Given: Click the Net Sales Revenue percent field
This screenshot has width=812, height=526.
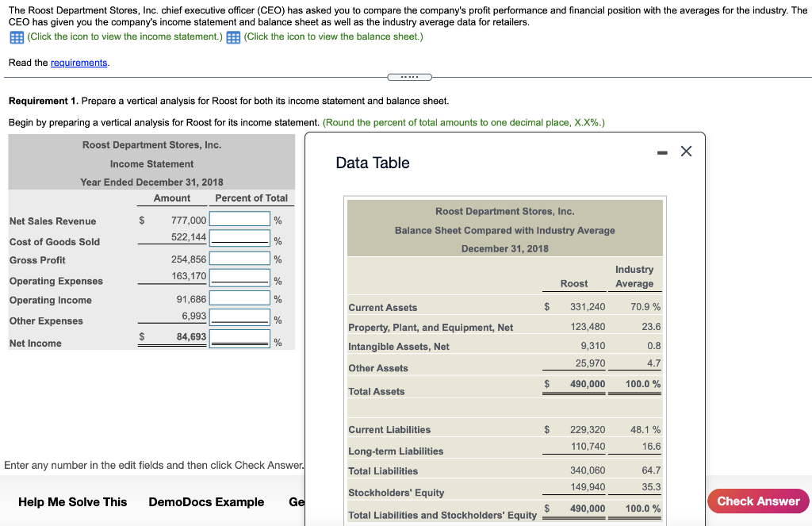Looking at the screenshot, I should pyautogui.click(x=240, y=221).
